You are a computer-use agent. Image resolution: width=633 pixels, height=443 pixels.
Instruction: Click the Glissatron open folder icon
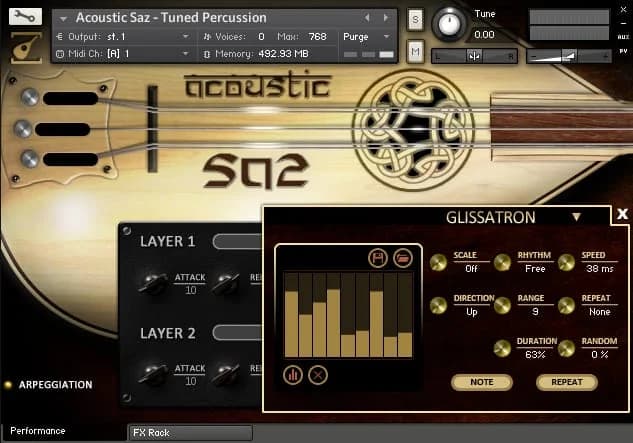tap(402, 258)
